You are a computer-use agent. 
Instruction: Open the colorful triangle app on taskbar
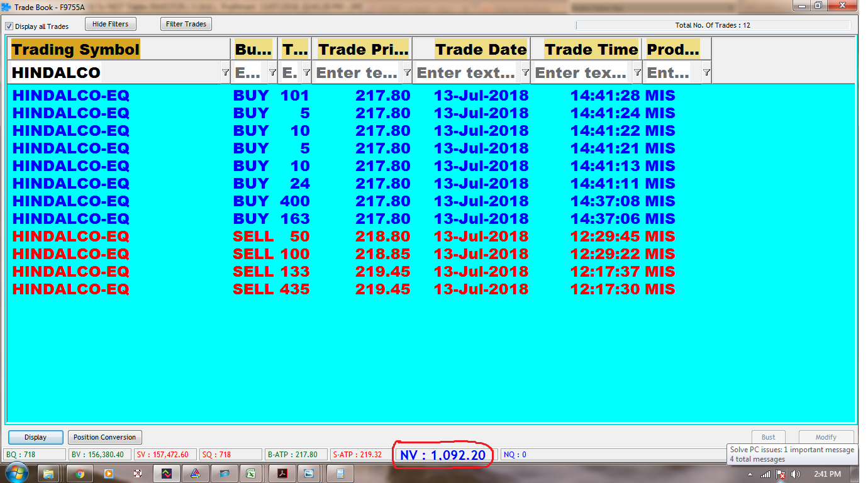[x=196, y=474]
